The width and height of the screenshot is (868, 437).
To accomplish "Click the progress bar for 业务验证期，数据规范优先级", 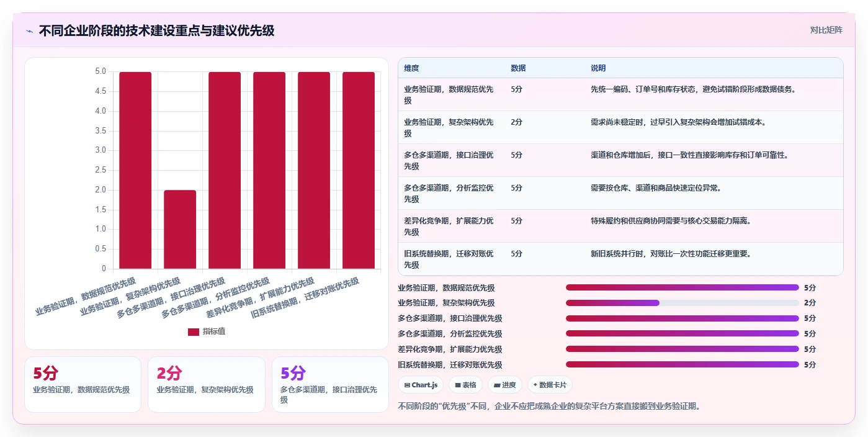I will (682, 287).
